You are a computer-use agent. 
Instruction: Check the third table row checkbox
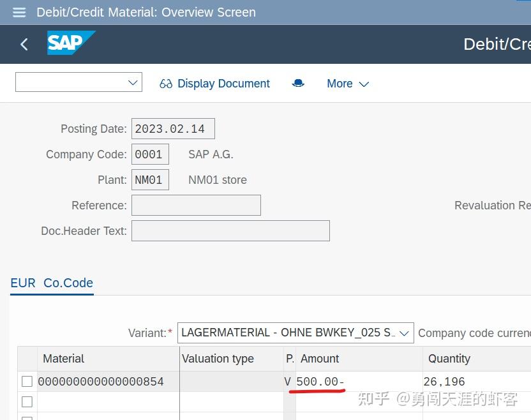coord(27,417)
